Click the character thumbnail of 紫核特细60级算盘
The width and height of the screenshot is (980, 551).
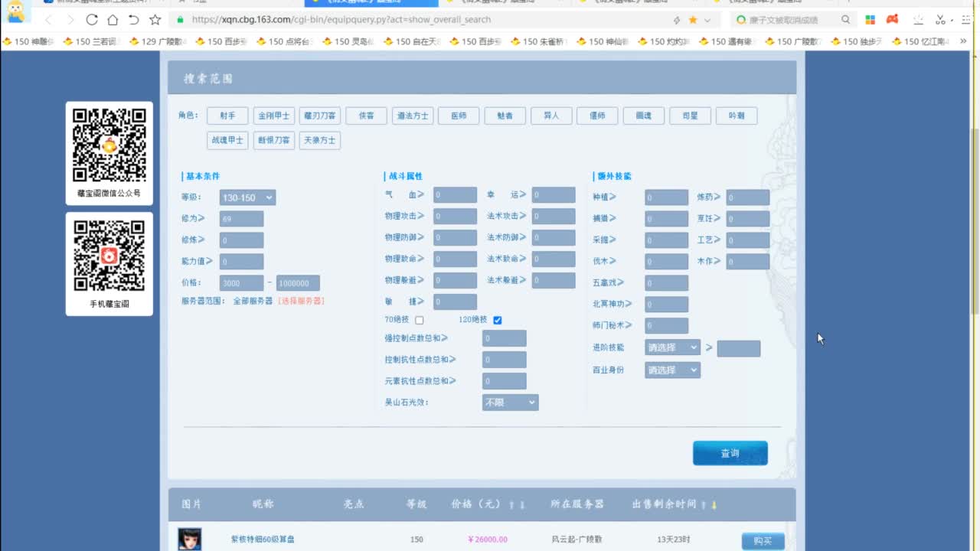point(190,539)
